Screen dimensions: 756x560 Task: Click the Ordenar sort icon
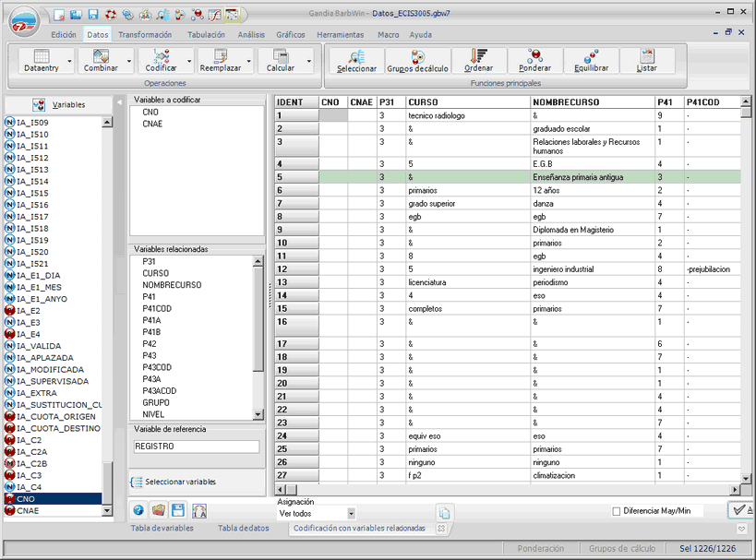478,56
